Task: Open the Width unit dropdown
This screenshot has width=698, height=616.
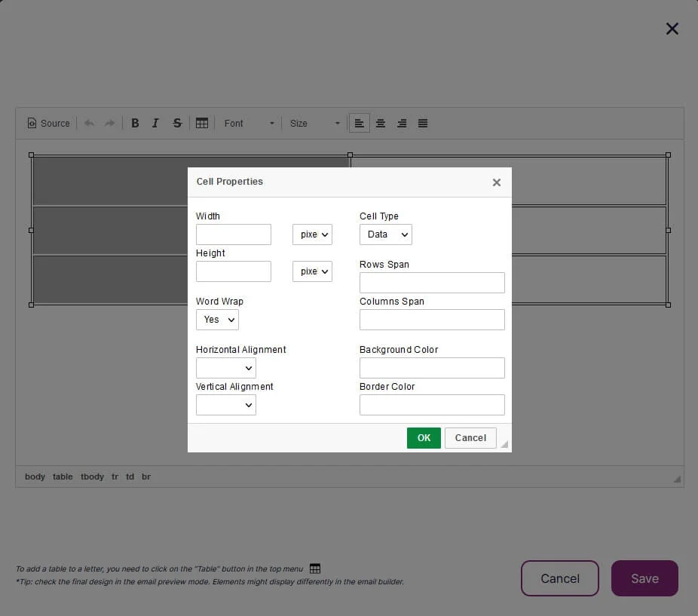Action: [312, 234]
